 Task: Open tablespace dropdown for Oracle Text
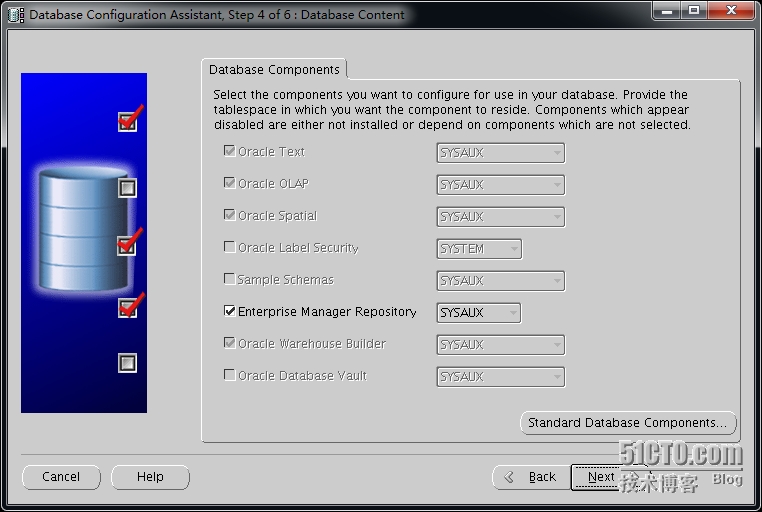tap(501, 153)
